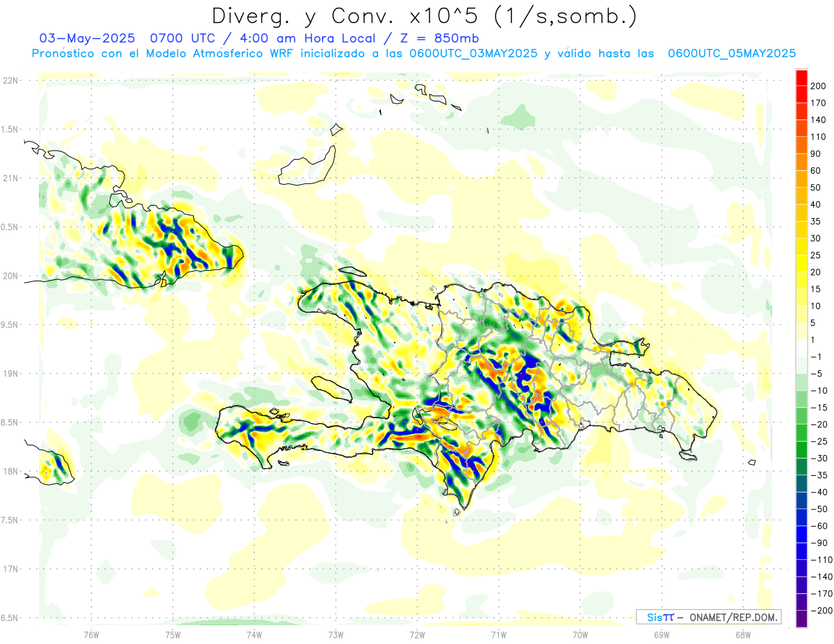Screen dimensions: 834x644
Task: Click the '9.5N' latitude label
Action: (x=10, y=324)
